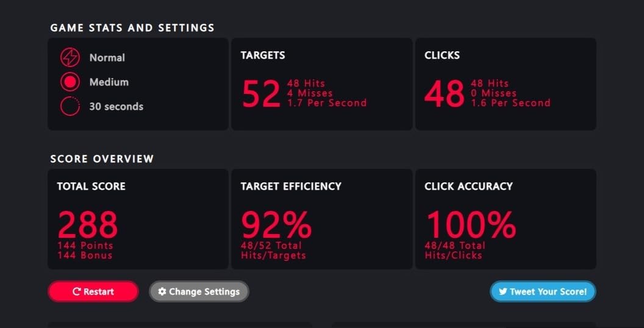Click the 92% target efficiency value
The width and height of the screenshot is (644, 328).
pos(276,224)
